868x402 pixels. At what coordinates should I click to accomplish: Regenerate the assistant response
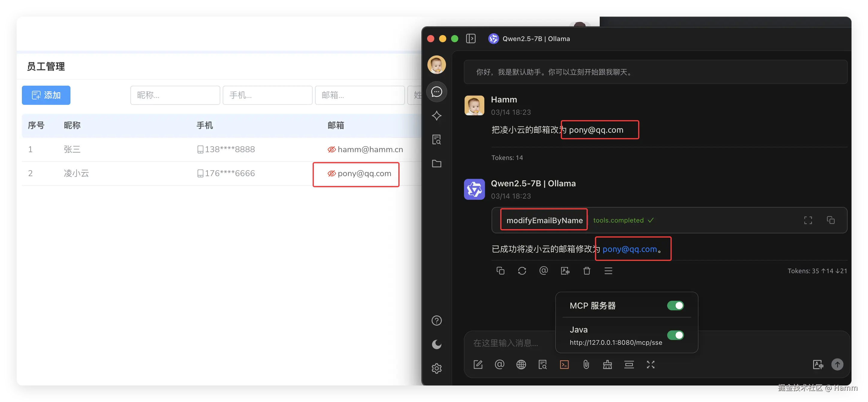pos(522,271)
